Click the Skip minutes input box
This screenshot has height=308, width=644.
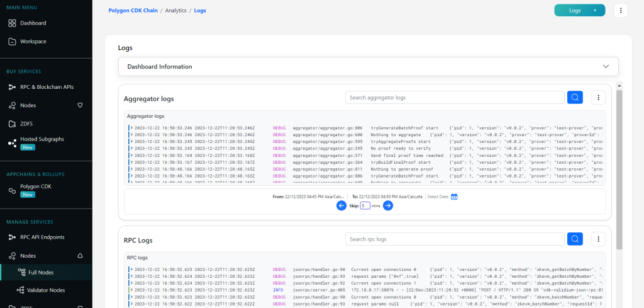(365, 205)
